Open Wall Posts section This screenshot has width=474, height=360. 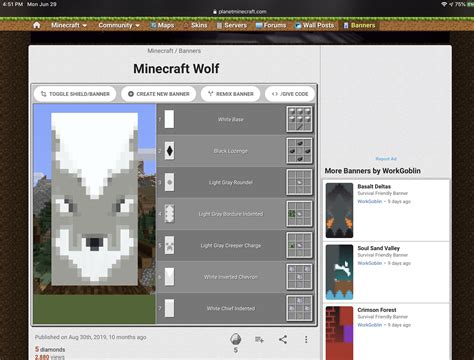click(314, 25)
